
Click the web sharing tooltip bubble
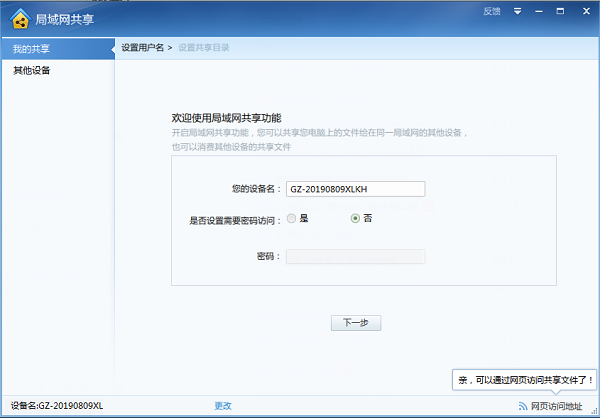[525, 380]
